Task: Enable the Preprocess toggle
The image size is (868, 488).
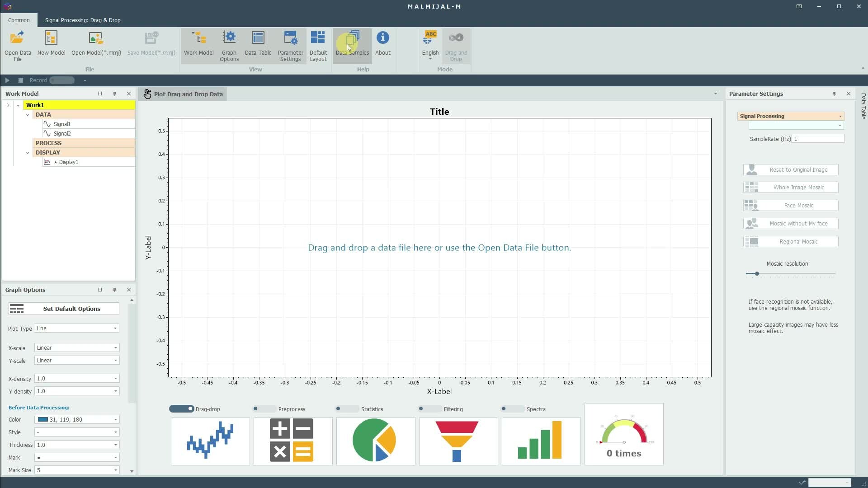Action: pyautogui.click(x=264, y=409)
